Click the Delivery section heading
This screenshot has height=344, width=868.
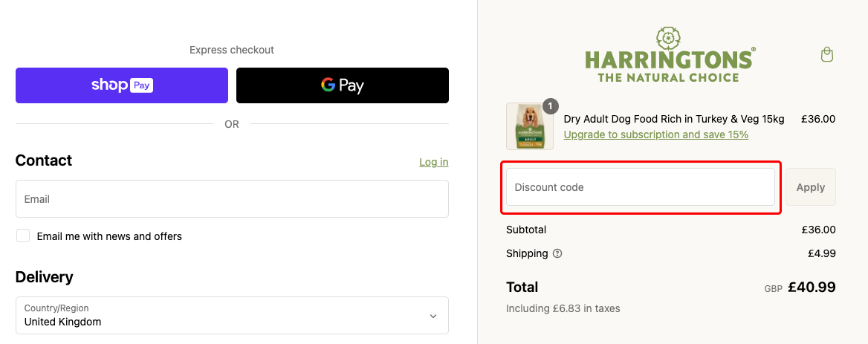45,277
